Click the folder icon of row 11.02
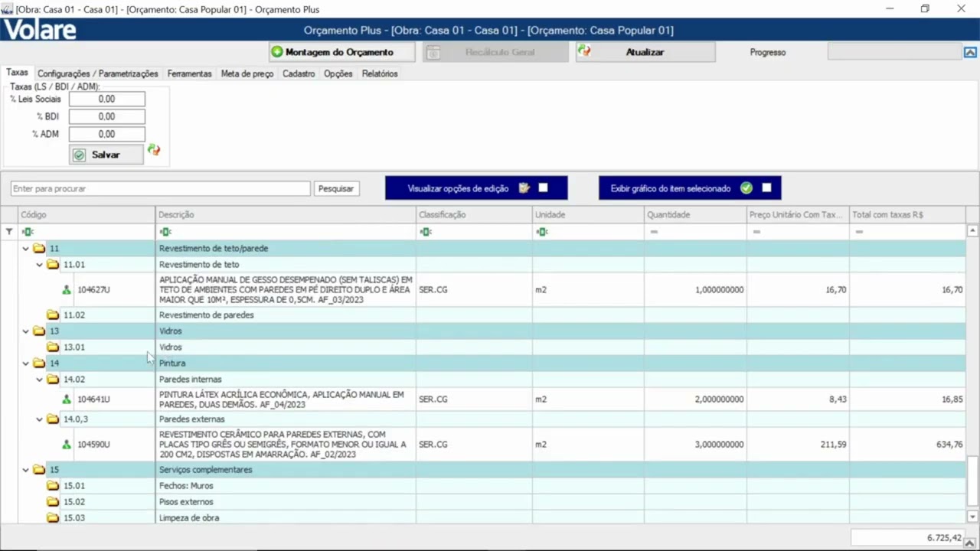This screenshot has width=980, height=551. [53, 315]
